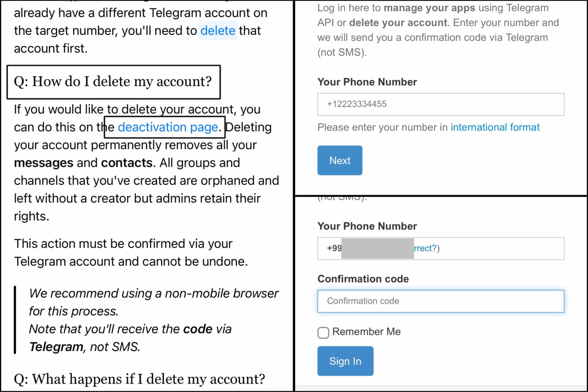Click the bold "manage your apps" text
The width and height of the screenshot is (588, 392).
pos(429,8)
